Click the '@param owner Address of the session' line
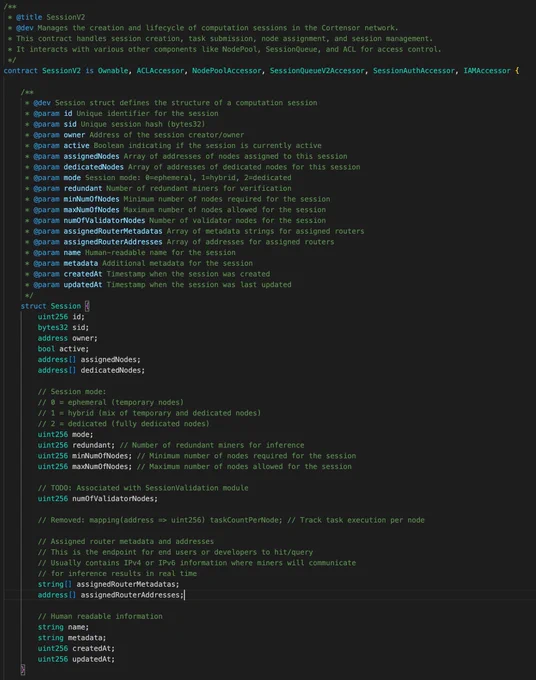 tap(134, 135)
